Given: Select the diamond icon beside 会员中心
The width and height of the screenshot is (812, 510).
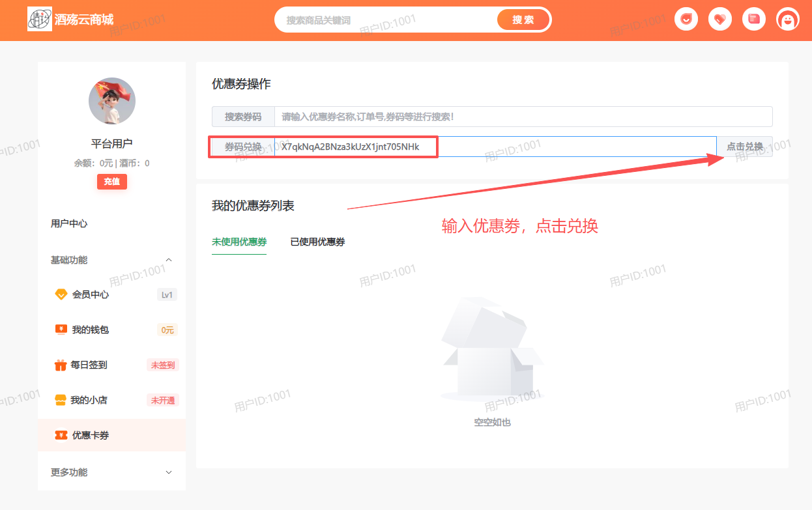Looking at the screenshot, I should pos(61,294).
